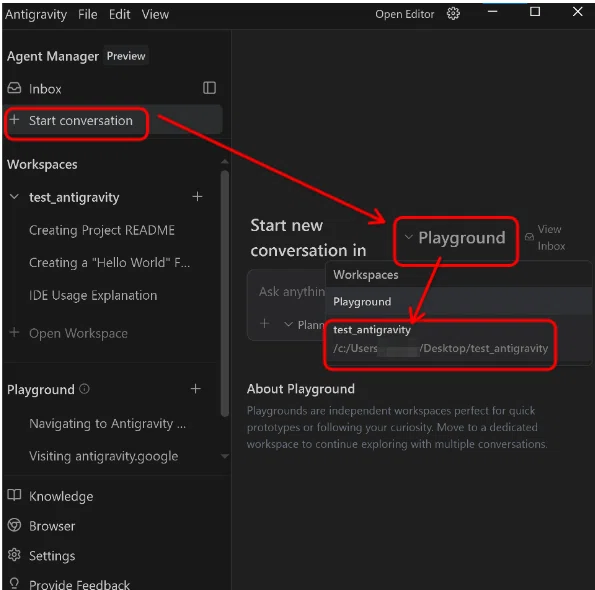The height and width of the screenshot is (590, 595).
Task: Select Playground in the dropdown list
Action: point(458,301)
